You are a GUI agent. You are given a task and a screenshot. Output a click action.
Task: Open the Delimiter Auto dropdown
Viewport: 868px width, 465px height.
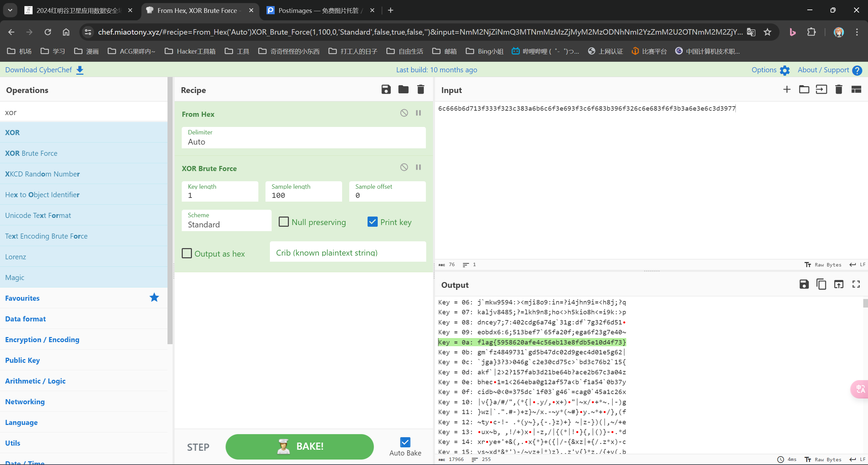click(303, 138)
